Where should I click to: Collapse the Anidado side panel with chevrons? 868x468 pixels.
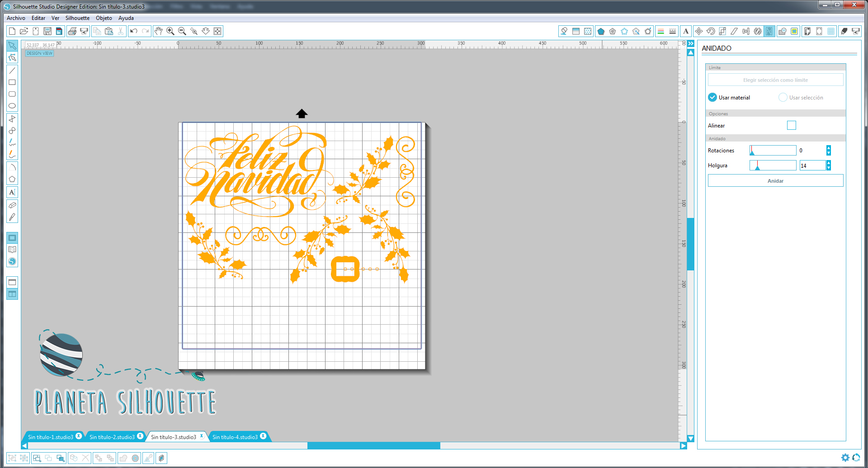691,43
